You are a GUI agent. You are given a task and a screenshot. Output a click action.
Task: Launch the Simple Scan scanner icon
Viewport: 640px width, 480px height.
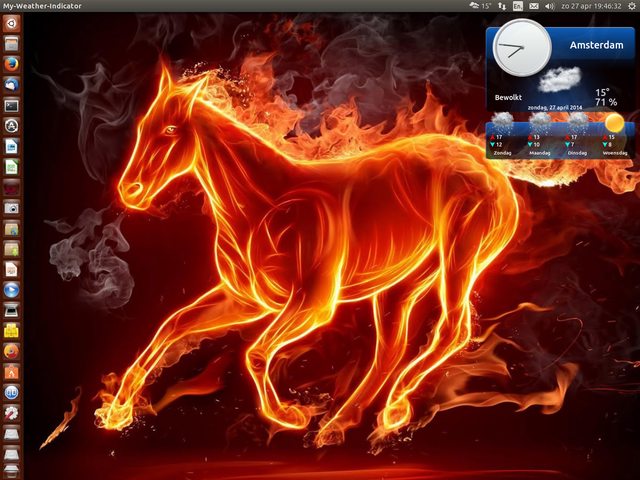click(x=11, y=310)
